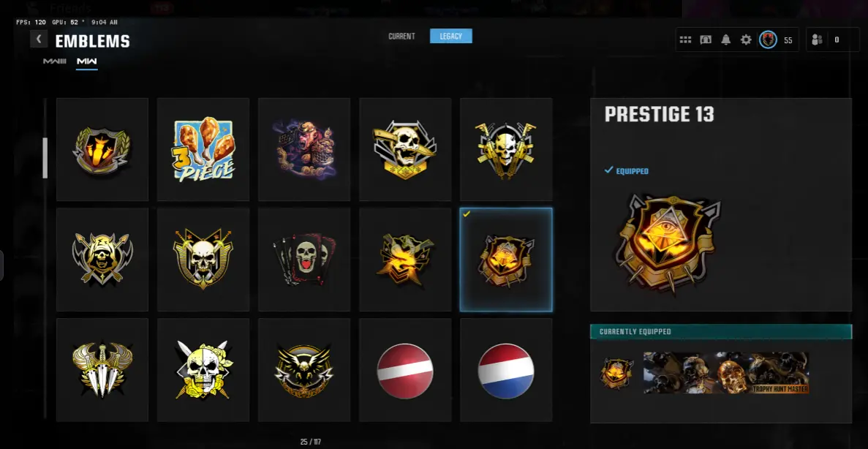This screenshot has height=449, width=868.
Task: Select the Netherlands flag ball emblem
Action: pos(506,370)
